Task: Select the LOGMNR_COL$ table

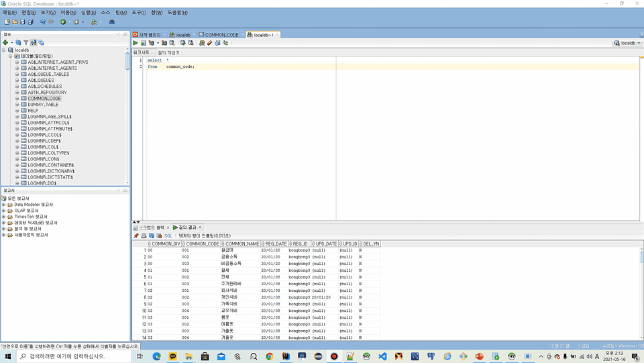Action: coord(43,147)
